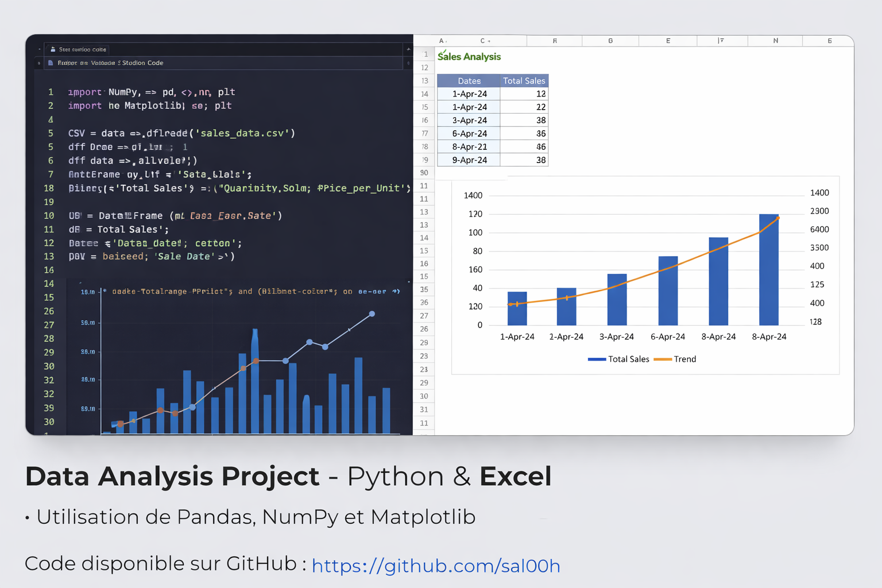Screen dimensions: 882x588
Task: Select column E header in spreadsheet
Action: [668, 41]
